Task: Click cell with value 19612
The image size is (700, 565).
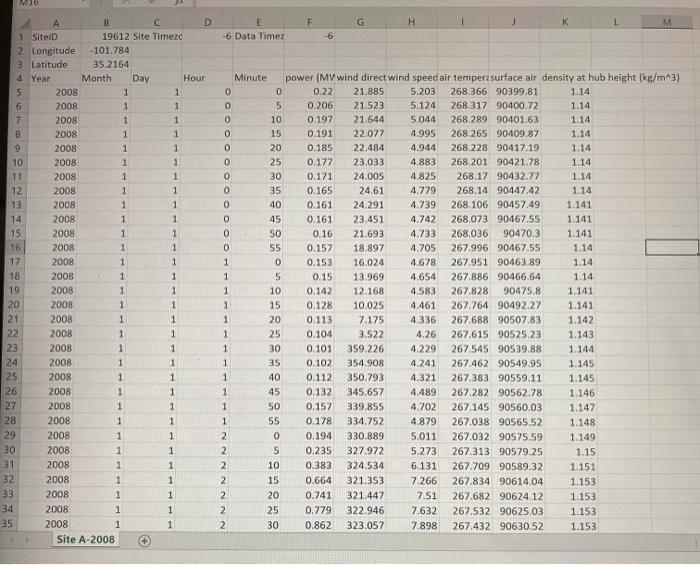Action: click(106, 37)
